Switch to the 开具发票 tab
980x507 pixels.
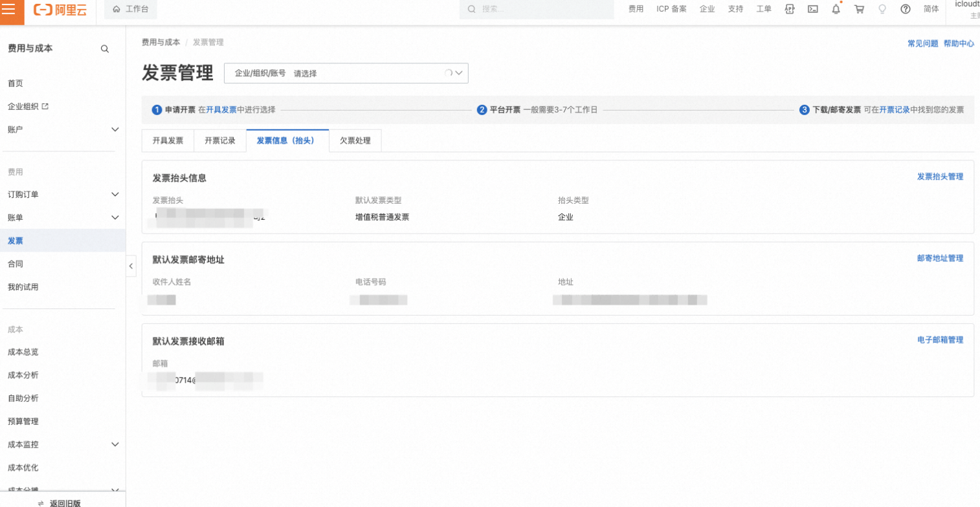(168, 140)
